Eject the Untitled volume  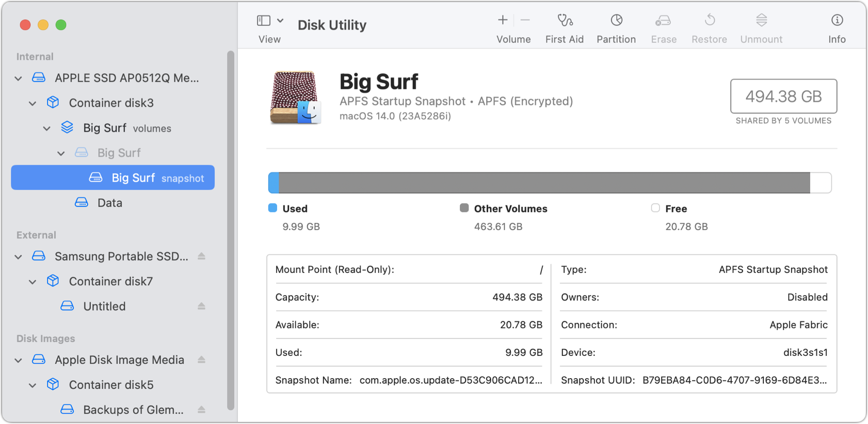click(x=202, y=306)
